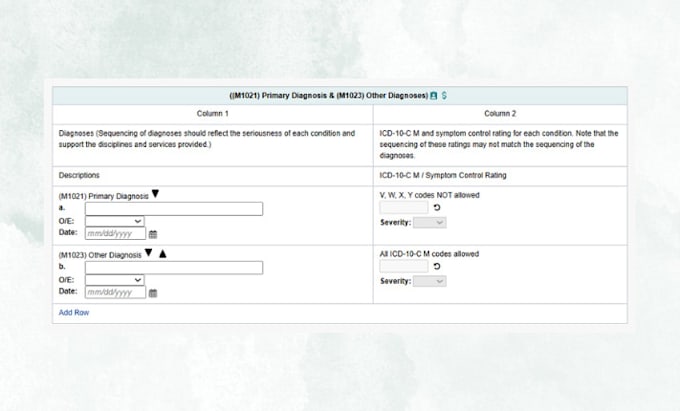
Task: Open calendar picker for Other Diagnosis date
Action: [x=153, y=293]
